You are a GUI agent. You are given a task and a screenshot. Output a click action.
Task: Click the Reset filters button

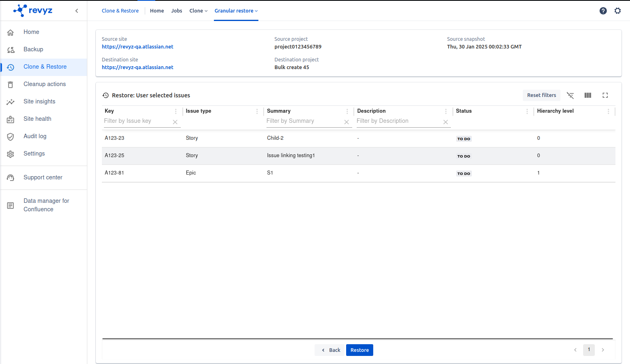[541, 95]
